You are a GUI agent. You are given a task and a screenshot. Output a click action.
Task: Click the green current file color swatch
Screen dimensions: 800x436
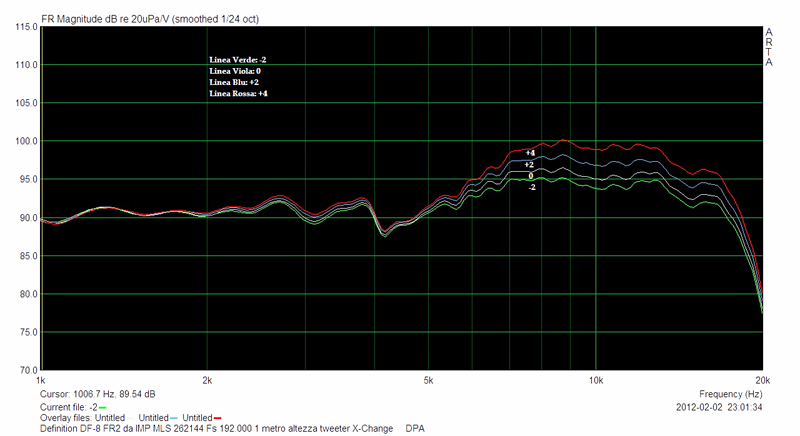[x=102, y=408]
